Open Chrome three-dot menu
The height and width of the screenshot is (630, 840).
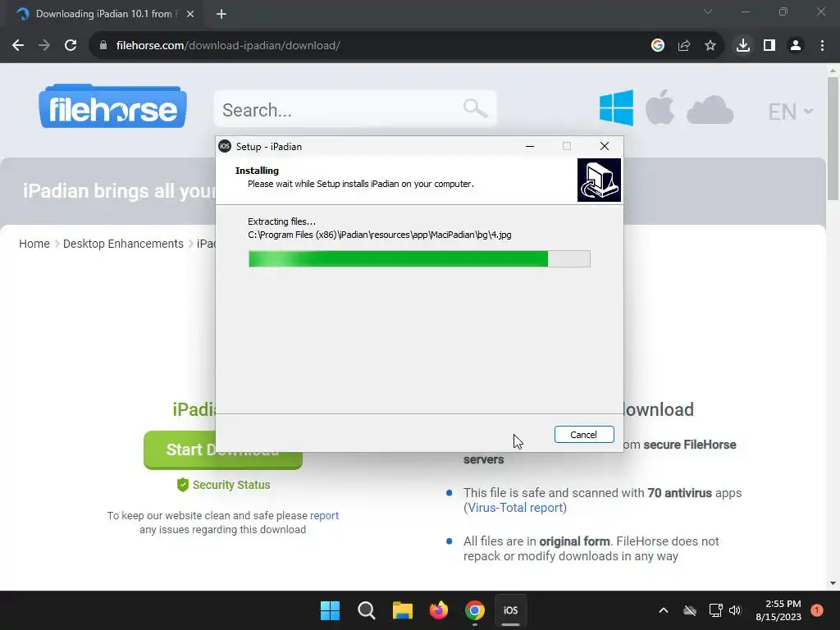[x=822, y=46]
